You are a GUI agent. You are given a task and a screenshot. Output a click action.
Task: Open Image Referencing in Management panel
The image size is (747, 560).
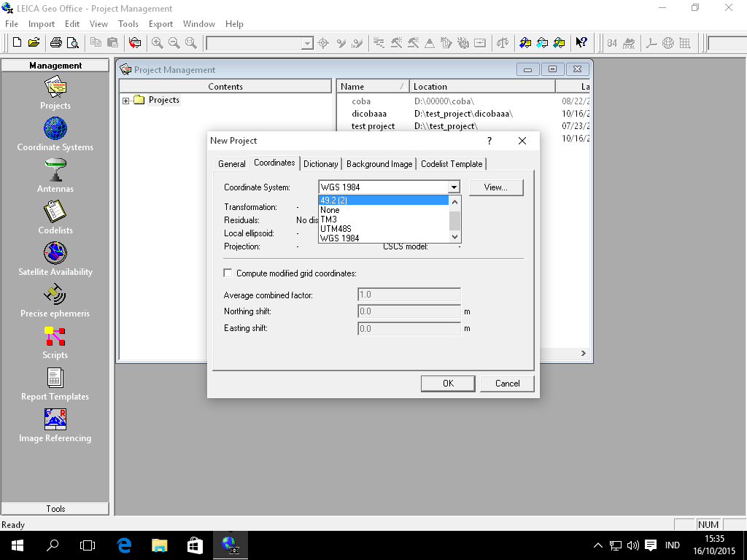click(x=55, y=425)
